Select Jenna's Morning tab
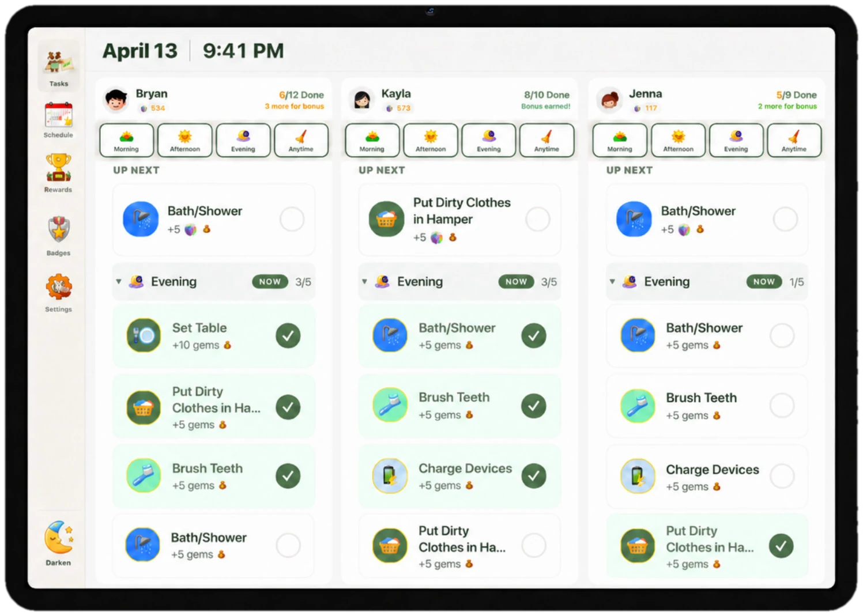This screenshot has width=863, height=616. click(x=620, y=140)
